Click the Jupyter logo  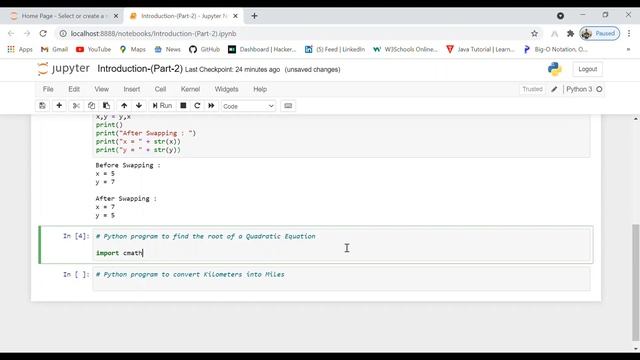[x=63, y=69]
